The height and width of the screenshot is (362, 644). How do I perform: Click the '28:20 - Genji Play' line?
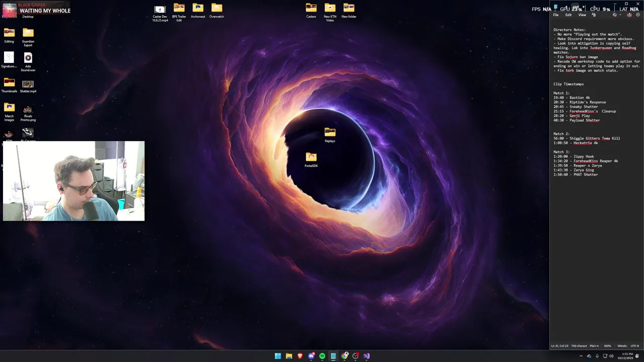click(572, 116)
